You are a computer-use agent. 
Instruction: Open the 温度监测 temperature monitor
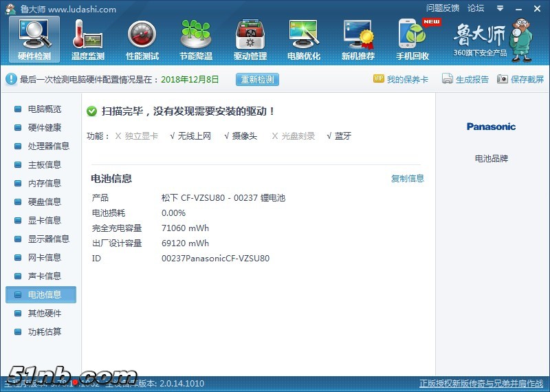point(88,39)
